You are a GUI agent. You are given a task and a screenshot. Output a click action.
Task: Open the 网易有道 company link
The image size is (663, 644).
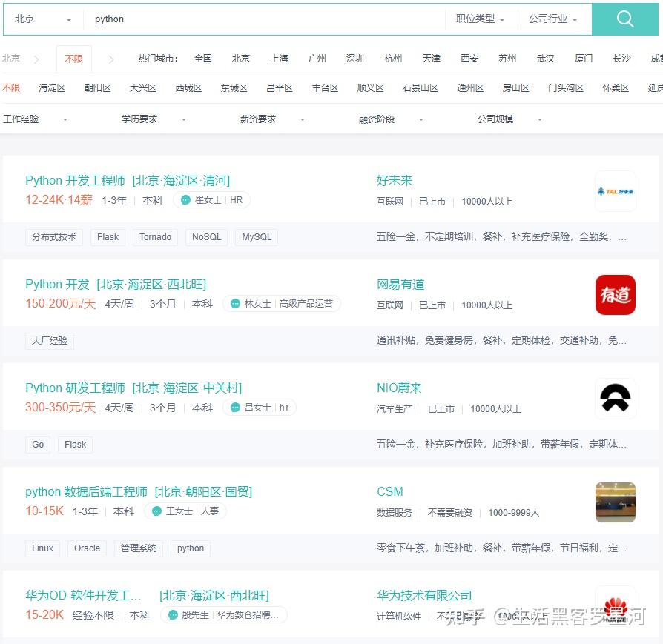(400, 284)
